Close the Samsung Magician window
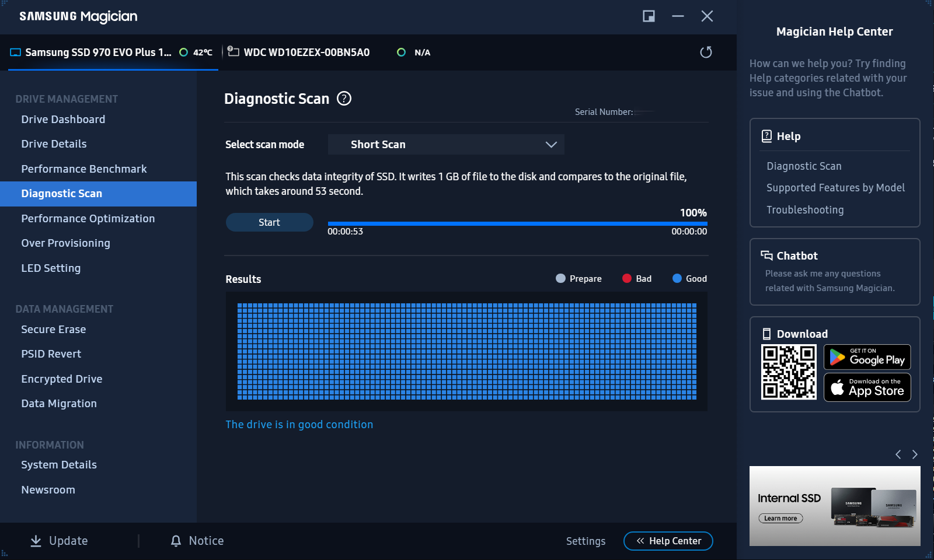Viewport: 934px width, 560px height. coord(707,16)
